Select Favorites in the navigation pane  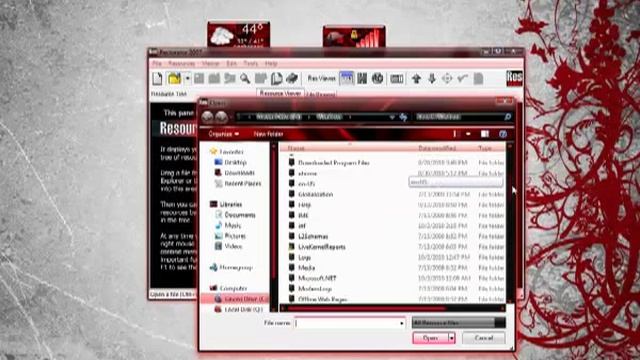[x=231, y=152]
